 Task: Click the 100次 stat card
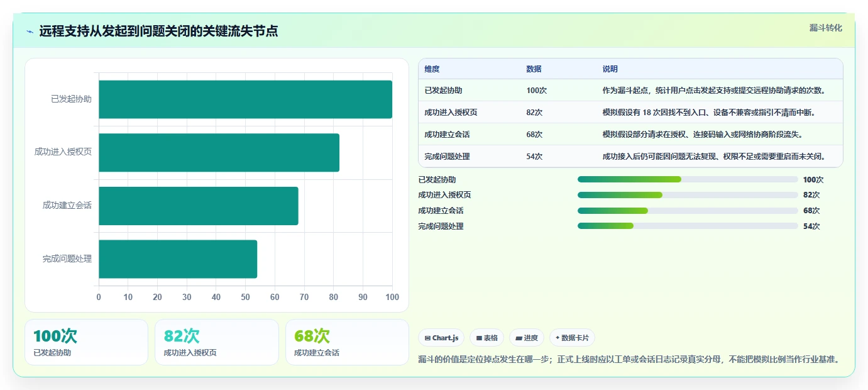86,342
